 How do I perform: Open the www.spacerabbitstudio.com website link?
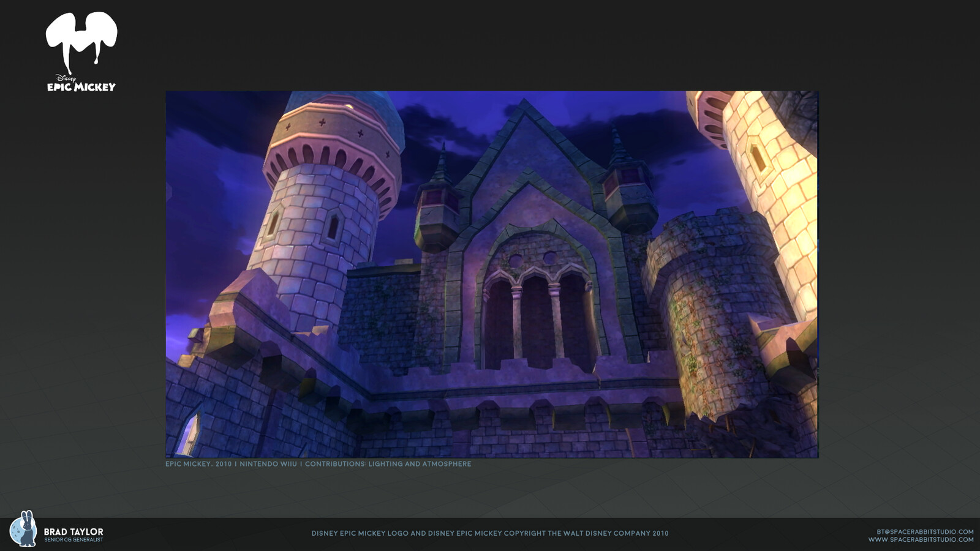[x=921, y=539]
